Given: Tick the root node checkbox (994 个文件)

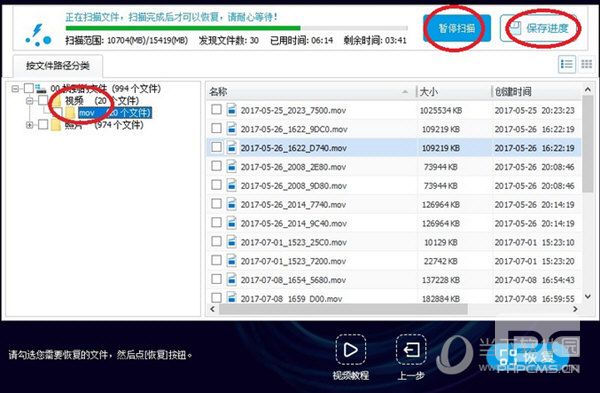Looking at the screenshot, I should pos(29,88).
